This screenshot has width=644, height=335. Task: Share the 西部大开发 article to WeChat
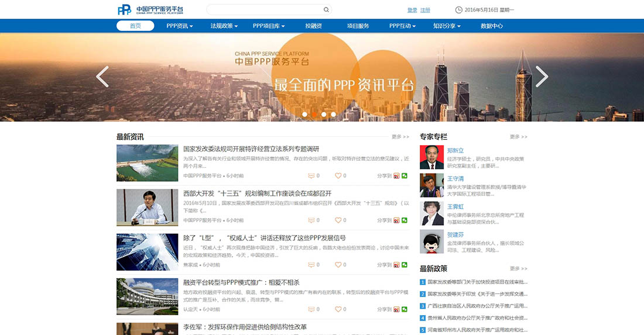pyautogui.click(x=405, y=220)
